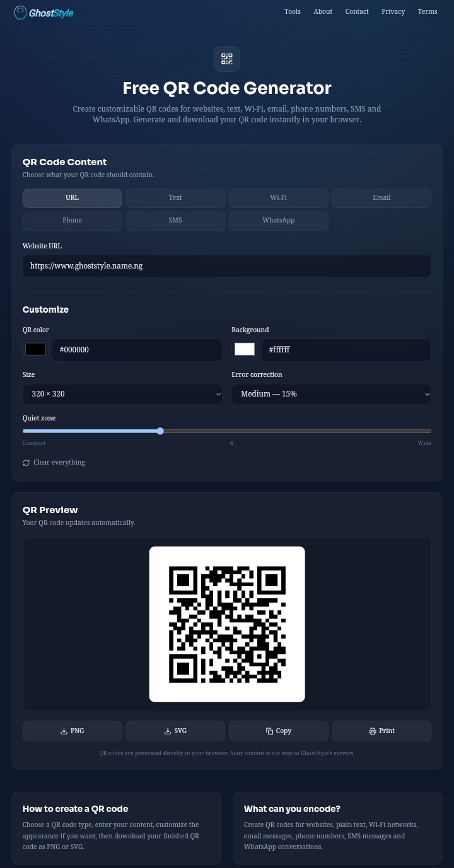Image resolution: width=454 pixels, height=868 pixels.
Task: Copy the QR code to clipboard
Action: pos(279,731)
